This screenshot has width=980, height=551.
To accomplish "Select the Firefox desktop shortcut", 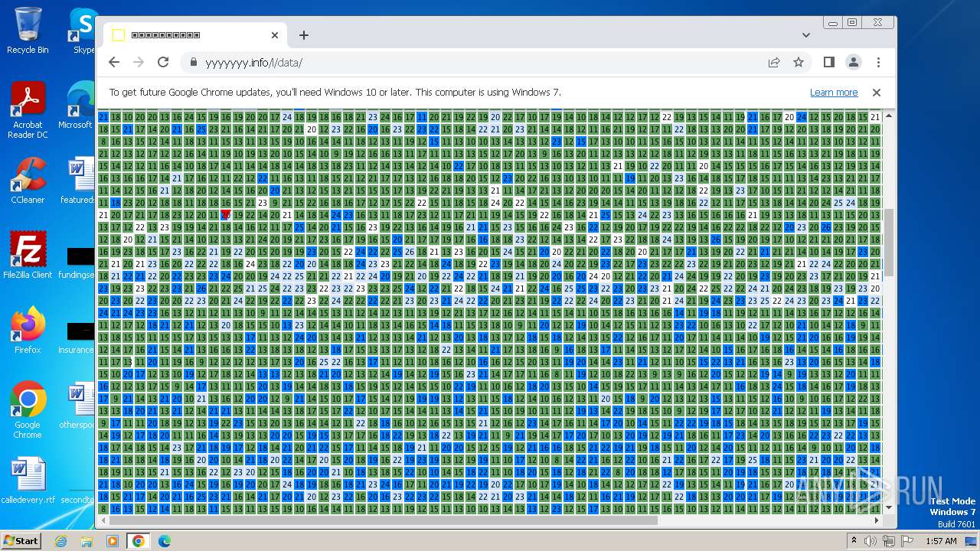I will click(28, 331).
